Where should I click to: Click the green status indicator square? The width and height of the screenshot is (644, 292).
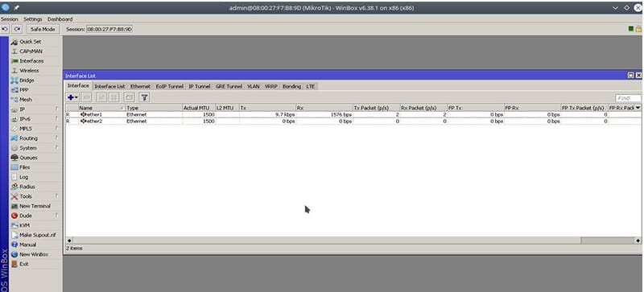pos(631,29)
